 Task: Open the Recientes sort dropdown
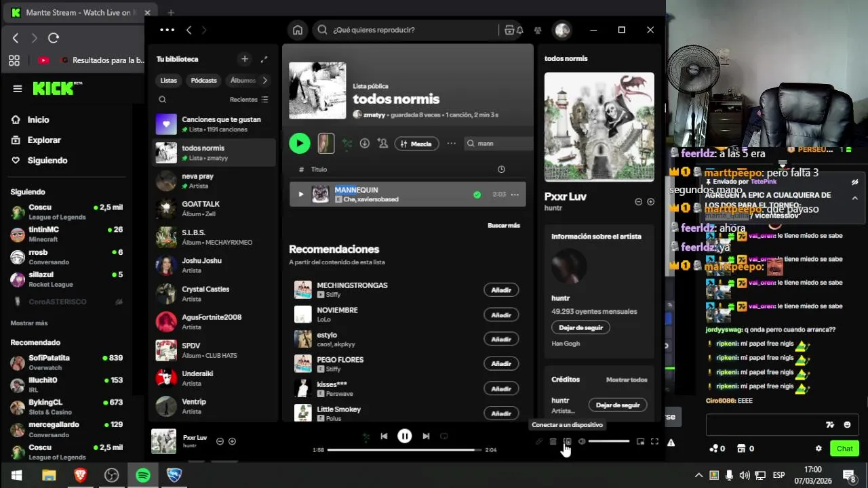click(x=249, y=100)
